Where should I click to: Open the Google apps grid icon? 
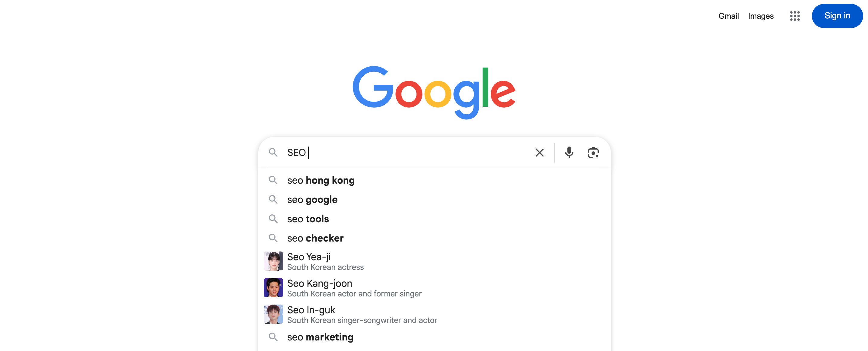point(795,16)
